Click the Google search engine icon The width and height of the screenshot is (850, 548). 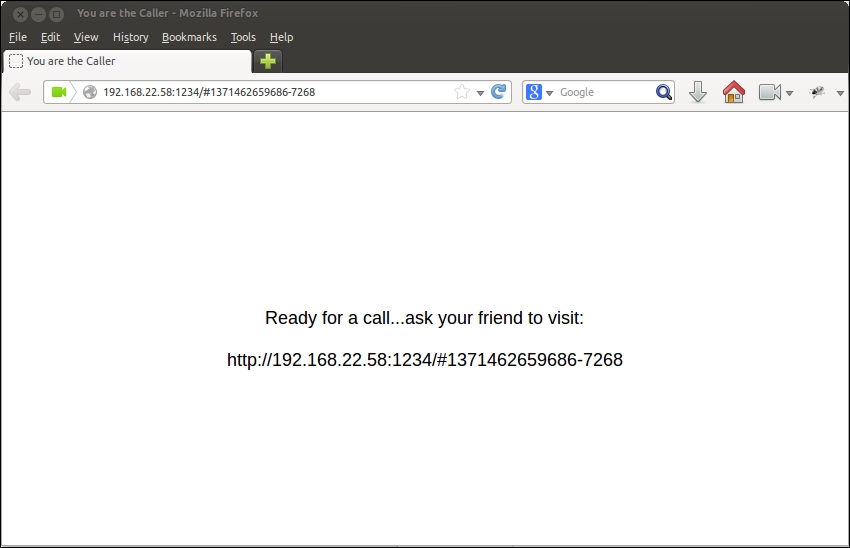[533, 92]
